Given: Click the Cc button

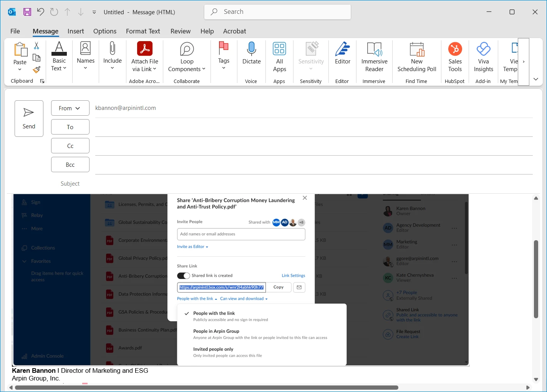Looking at the screenshot, I should [x=70, y=146].
